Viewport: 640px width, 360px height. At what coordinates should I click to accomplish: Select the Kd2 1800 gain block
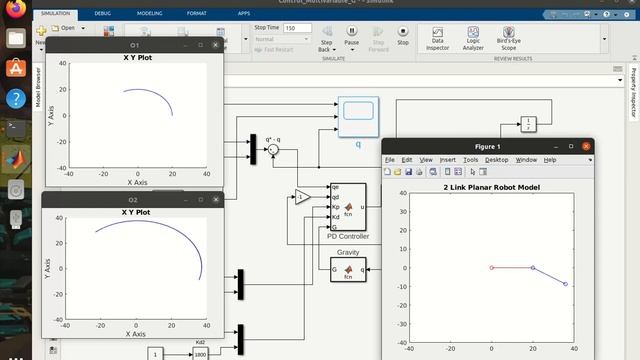coord(200,354)
